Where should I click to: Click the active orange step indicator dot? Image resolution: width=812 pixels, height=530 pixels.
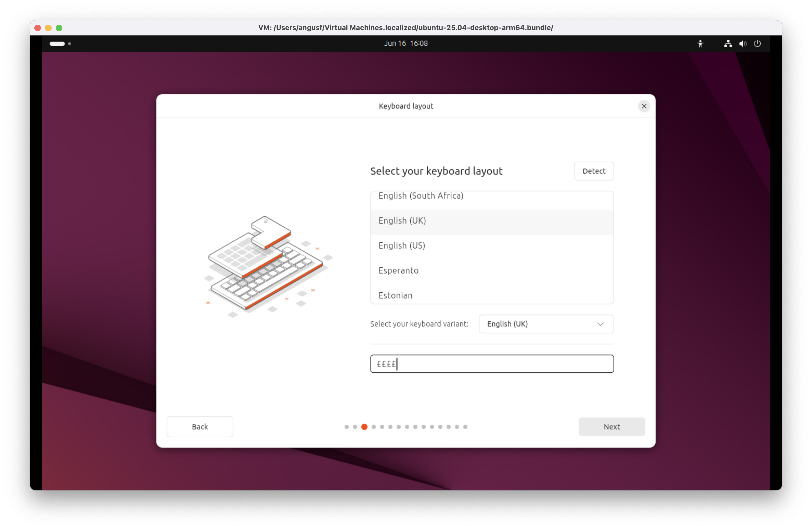coord(364,427)
